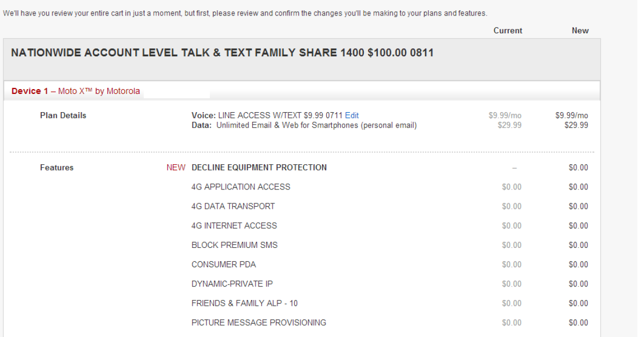Select PICTURE MESSAGE PROVISIONING feature
This screenshot has width=644, height=337.
click(x=259, y=323)
